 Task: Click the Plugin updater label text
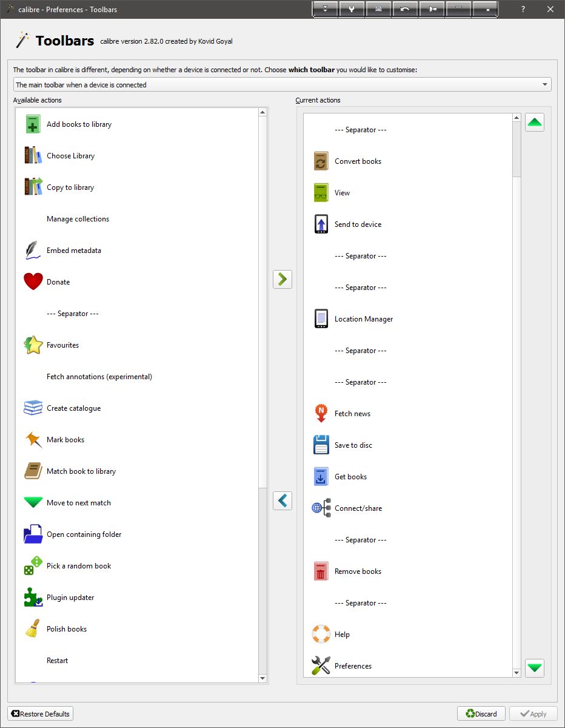pos(70,598)
